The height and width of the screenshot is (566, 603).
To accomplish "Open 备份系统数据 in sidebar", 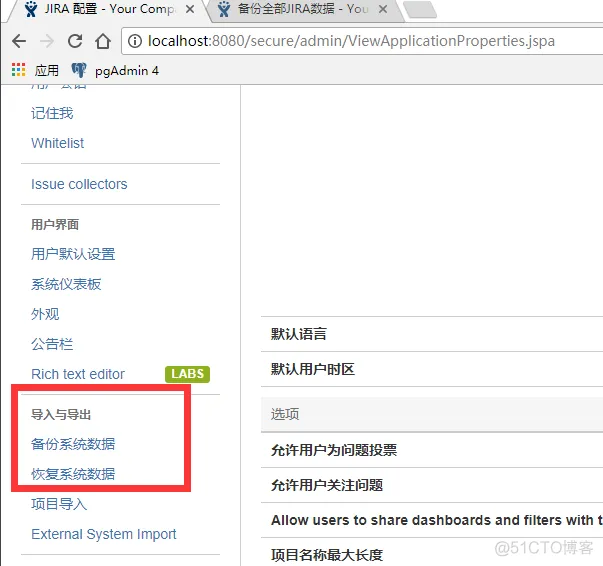I will point(73,444).
